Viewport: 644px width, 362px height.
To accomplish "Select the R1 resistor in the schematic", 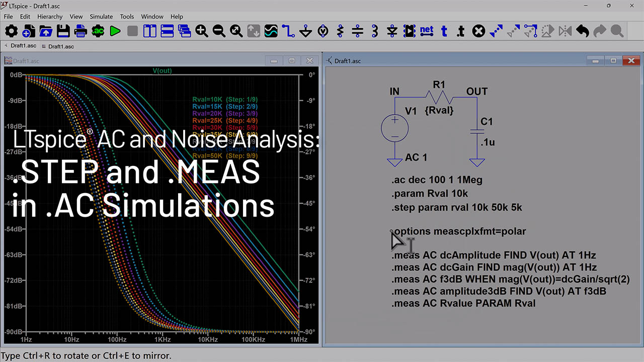I will click(440, 97).
